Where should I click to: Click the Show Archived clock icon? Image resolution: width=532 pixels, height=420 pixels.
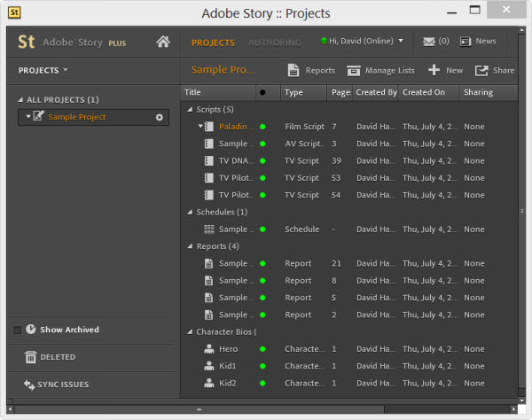pos(31,329)
